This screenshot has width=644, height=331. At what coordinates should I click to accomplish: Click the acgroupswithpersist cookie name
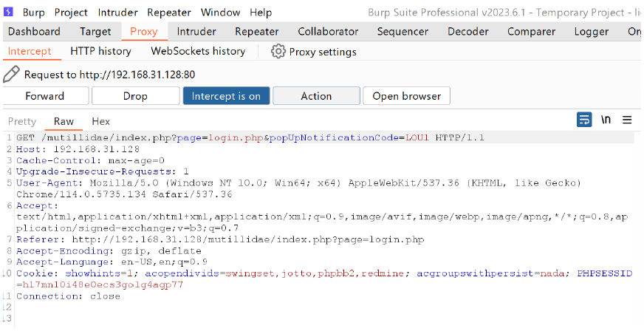click(475, 273)
